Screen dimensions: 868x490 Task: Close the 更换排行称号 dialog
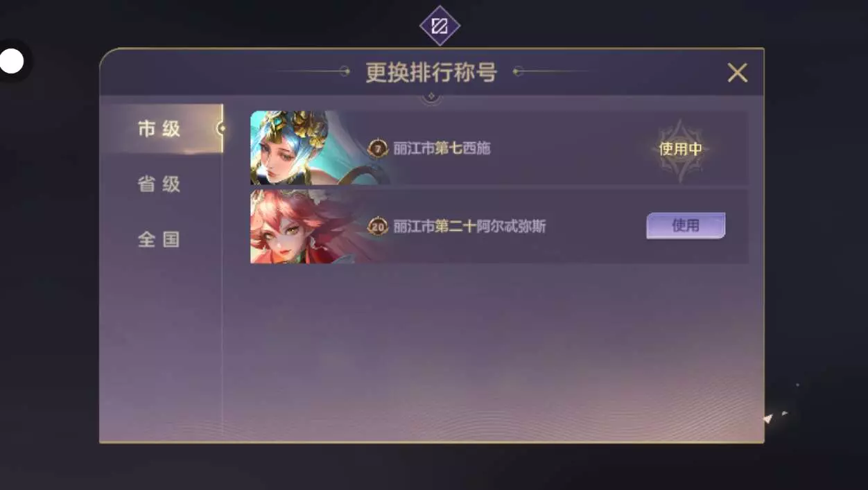coord(737,73)
